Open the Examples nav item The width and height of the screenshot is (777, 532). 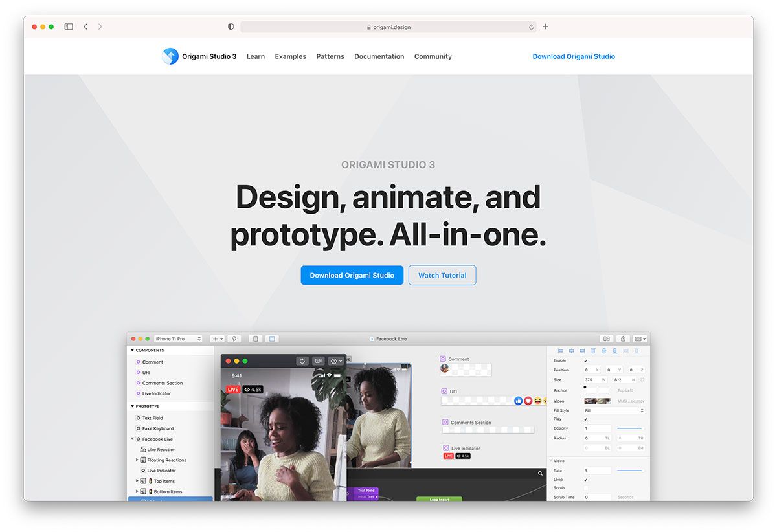pos(290,56)
